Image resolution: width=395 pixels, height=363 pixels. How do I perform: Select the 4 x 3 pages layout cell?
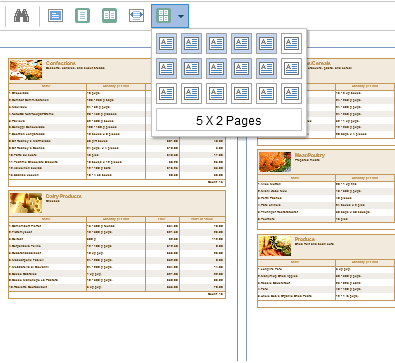pyautogui.click(x=241, y=93)
